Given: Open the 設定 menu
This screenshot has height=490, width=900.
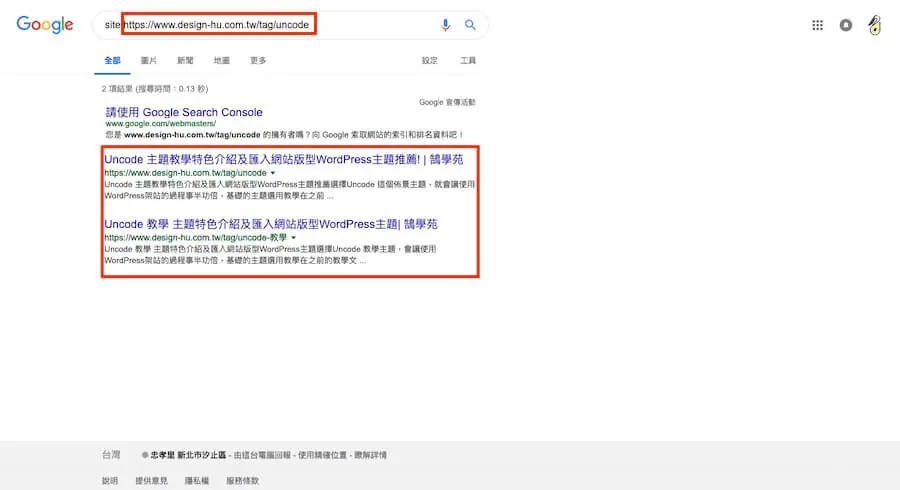Looking at the screenshot, I should pos(429,60).
